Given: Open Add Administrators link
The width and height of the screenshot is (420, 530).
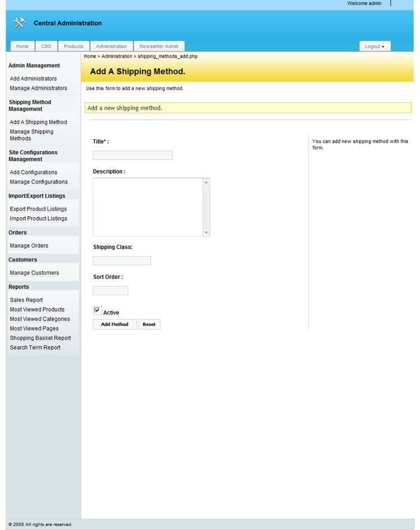Looking at the screenshot, I should tap(33, 78).
